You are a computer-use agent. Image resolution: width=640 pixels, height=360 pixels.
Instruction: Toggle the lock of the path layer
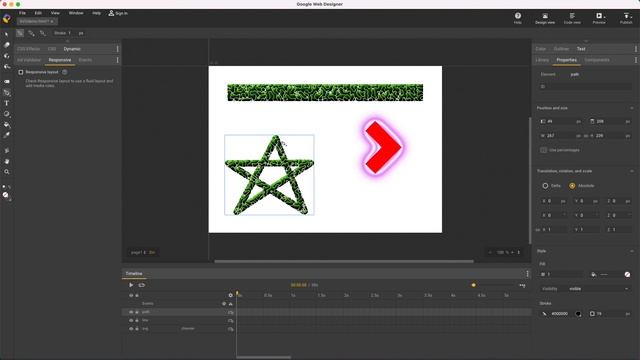coord(137,312)
